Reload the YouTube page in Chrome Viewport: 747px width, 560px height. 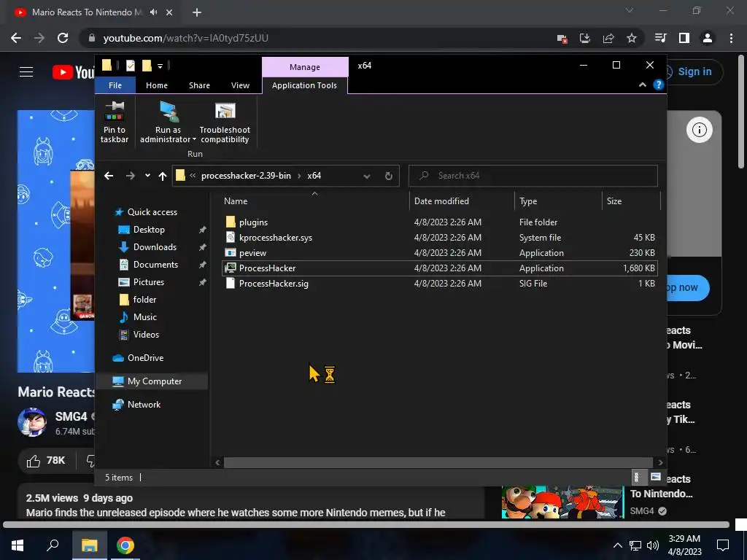point(63,38)
